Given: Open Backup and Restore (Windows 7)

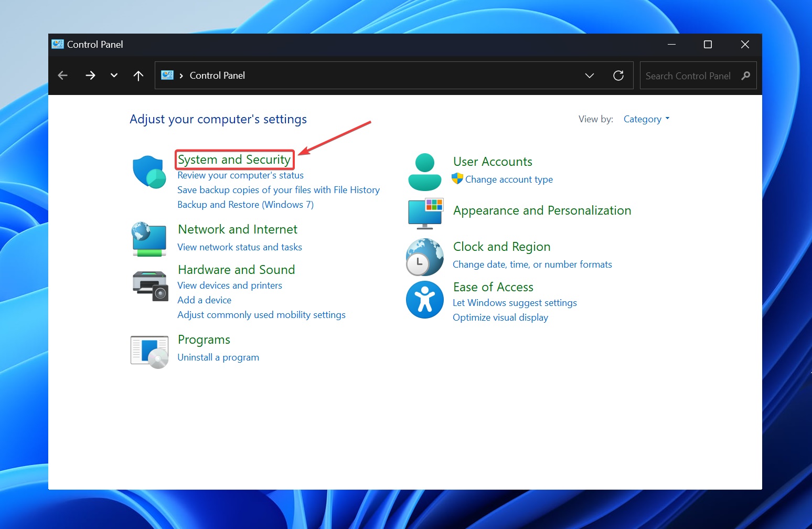Looking at the screenshot, I should click(x=245, y=205).
